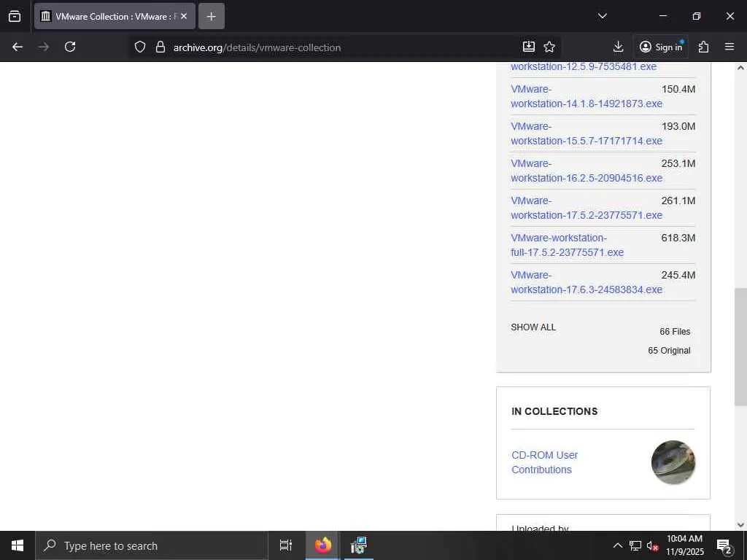The image size is (747, 560).
Task: Reload the current page
Action: (70, 47)
